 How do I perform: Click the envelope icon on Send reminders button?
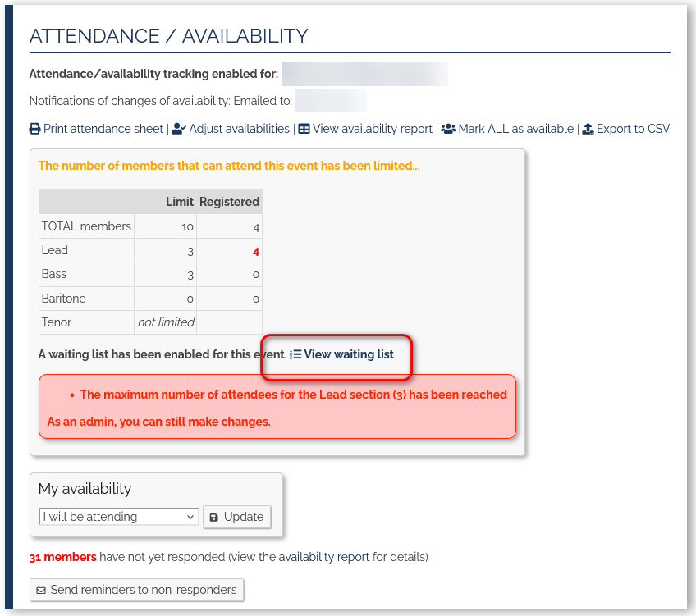pos(41,590)
